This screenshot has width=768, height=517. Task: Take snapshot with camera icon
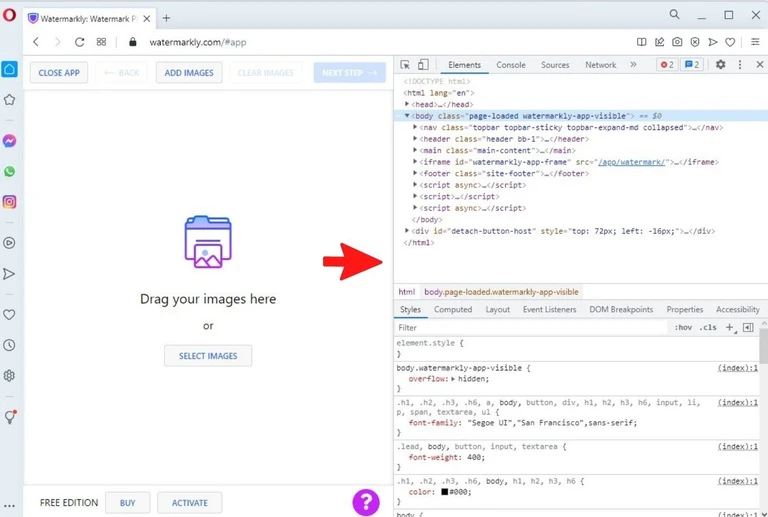point(677,42)
